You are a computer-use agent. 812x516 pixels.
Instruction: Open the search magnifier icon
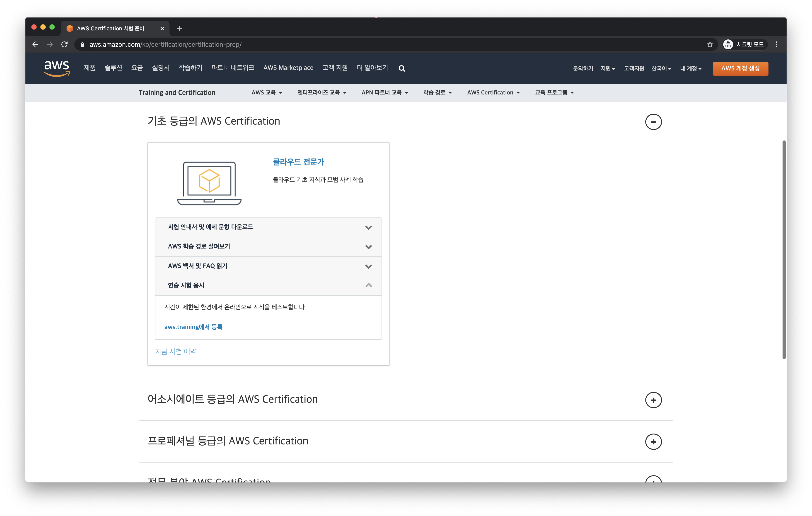(402, 68)
